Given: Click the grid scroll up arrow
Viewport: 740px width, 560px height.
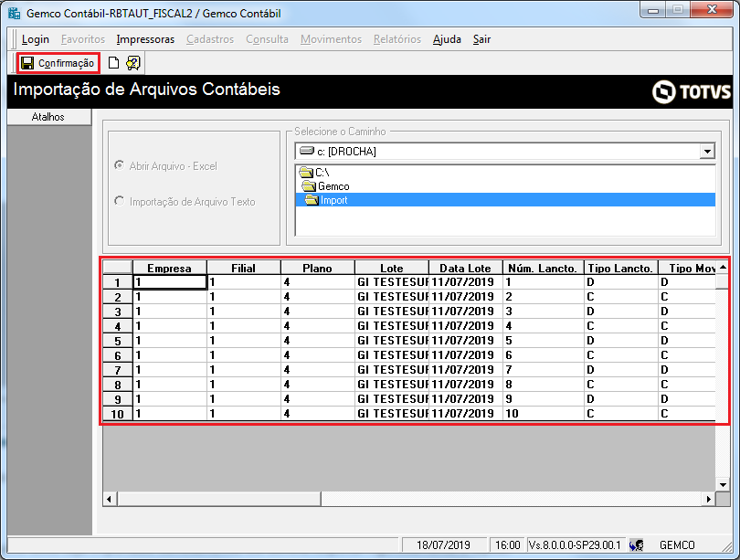Looking at the screenshot, I should [723, 268].
